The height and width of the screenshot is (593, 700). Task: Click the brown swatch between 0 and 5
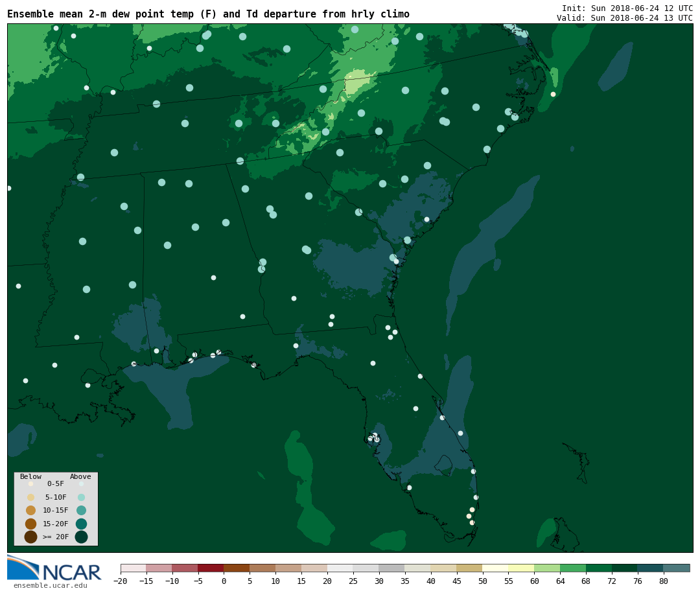pos(237,568)
